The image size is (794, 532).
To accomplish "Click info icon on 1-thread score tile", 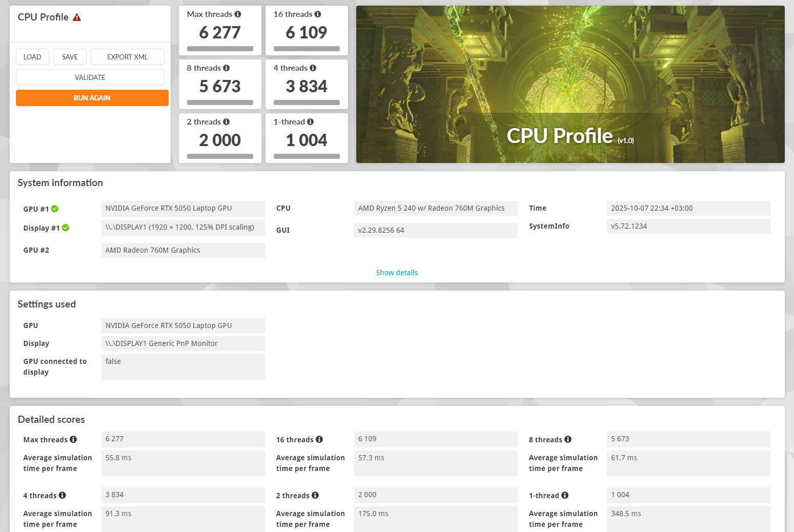I will point(311,122).
